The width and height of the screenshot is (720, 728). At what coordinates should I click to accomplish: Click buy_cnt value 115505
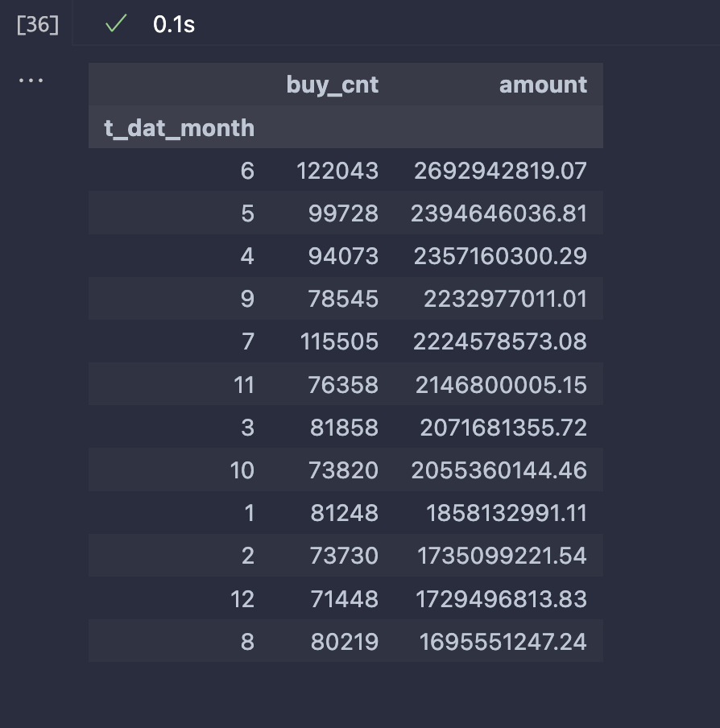(339, 341)
